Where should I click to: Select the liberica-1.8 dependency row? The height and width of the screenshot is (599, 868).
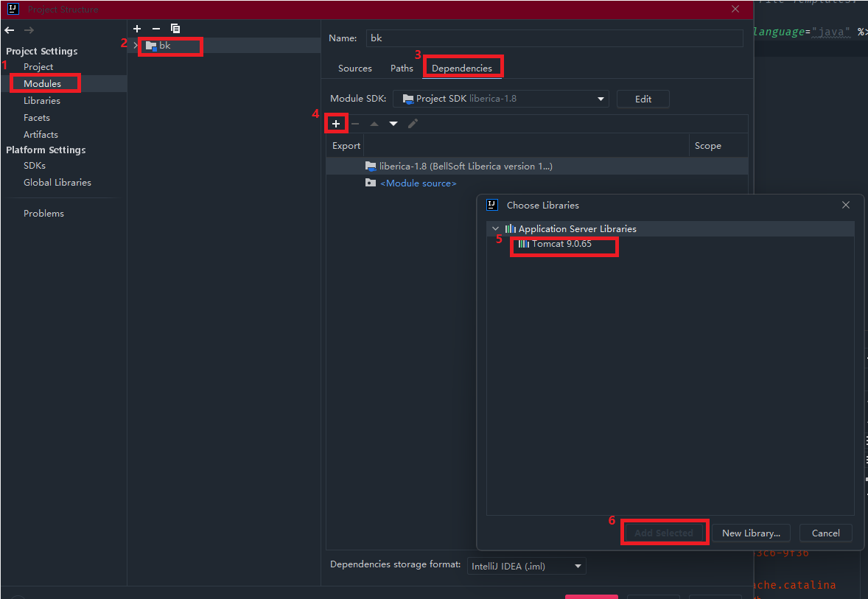pyautogui.click(x=537, y=166)
